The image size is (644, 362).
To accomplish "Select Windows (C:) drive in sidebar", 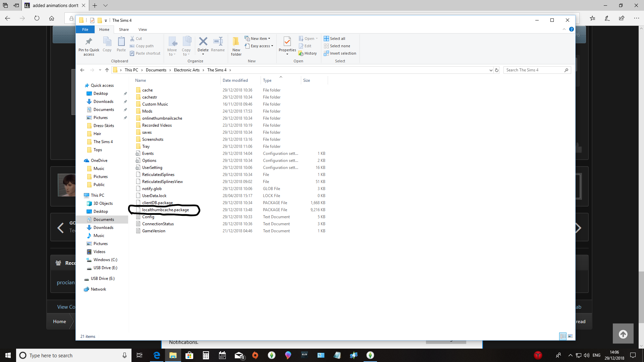I will (x=105, y=260).
